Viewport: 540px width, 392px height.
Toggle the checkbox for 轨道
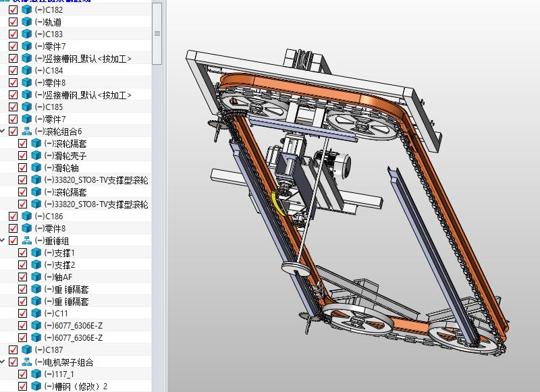[13, 22]
